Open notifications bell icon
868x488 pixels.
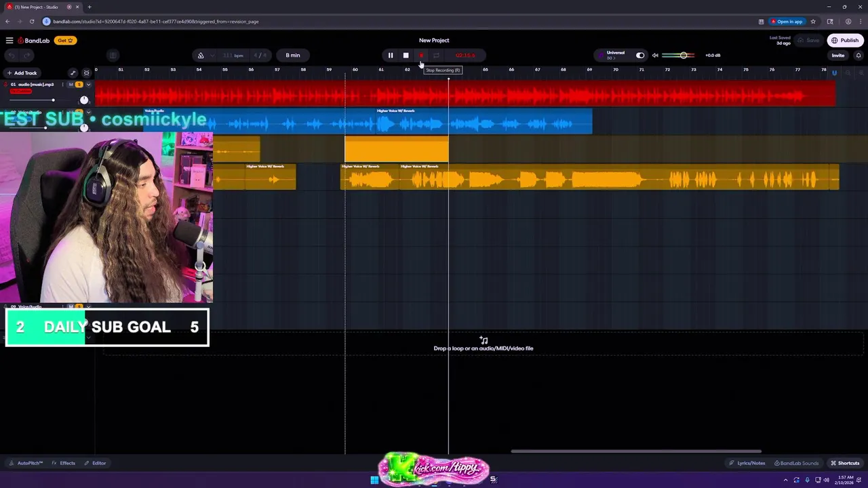(859, 56)
